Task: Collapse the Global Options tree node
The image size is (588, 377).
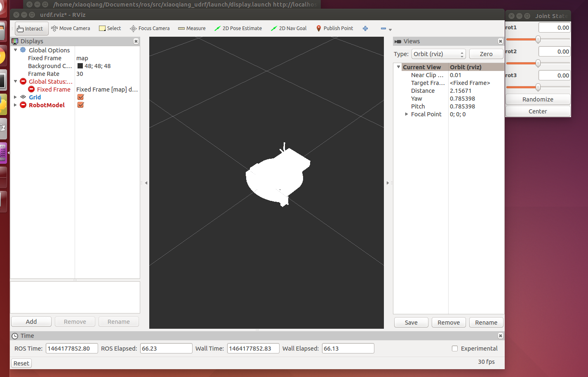Action: click(x=16, y=50)
